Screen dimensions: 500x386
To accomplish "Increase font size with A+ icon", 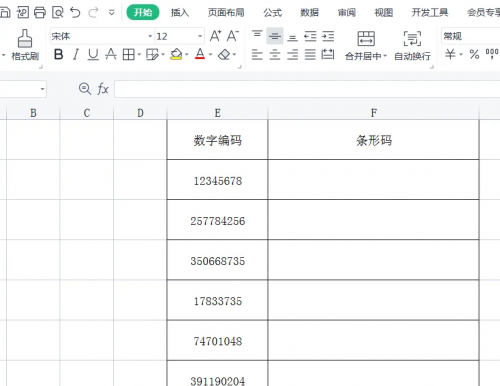I will [215, 36].
